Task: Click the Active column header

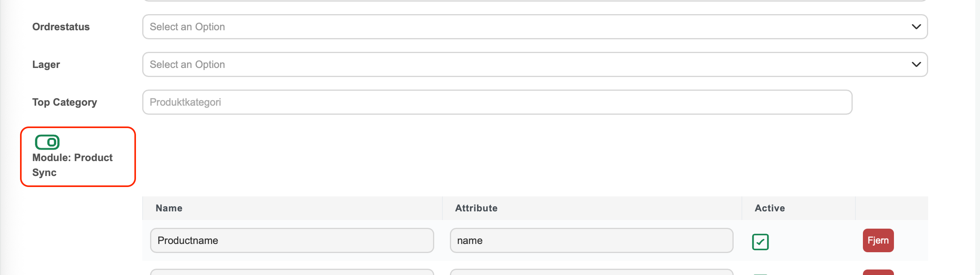Action: coord(770,208)
